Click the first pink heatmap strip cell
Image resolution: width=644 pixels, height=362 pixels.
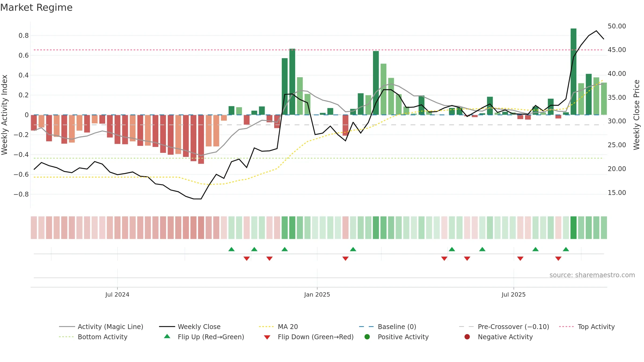tap(34, 228)
